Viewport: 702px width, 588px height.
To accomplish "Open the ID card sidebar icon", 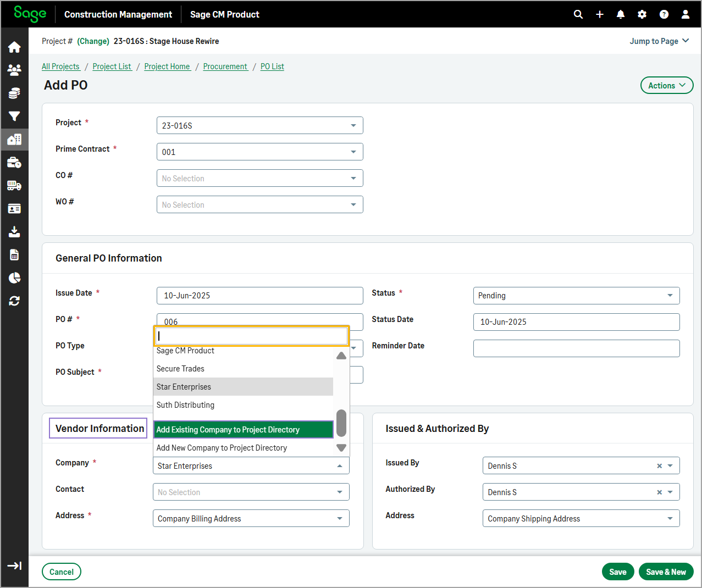I will (14, 208).
